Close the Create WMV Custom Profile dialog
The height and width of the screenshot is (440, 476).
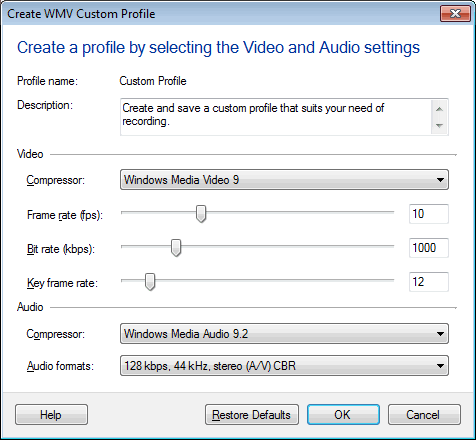pos(455,14)
